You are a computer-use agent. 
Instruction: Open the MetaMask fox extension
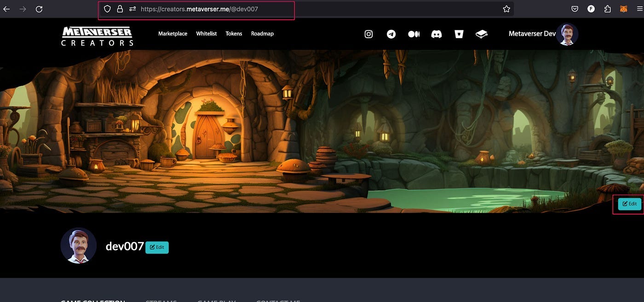[623, 9]
